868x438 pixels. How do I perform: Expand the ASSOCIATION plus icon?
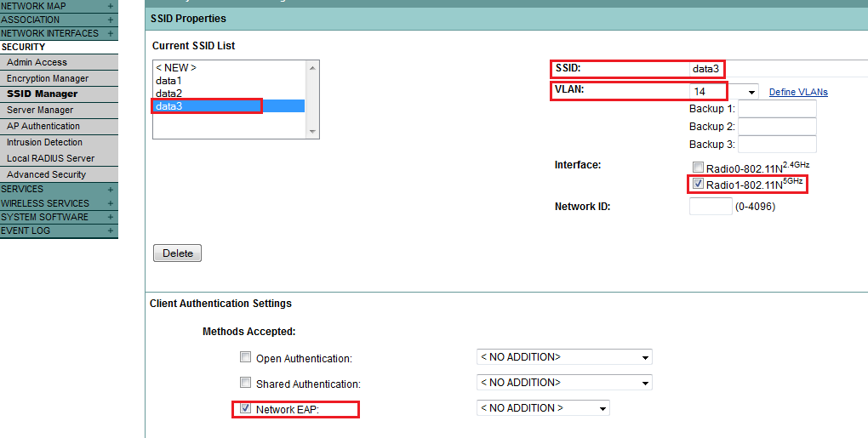(x=111, y=20)
